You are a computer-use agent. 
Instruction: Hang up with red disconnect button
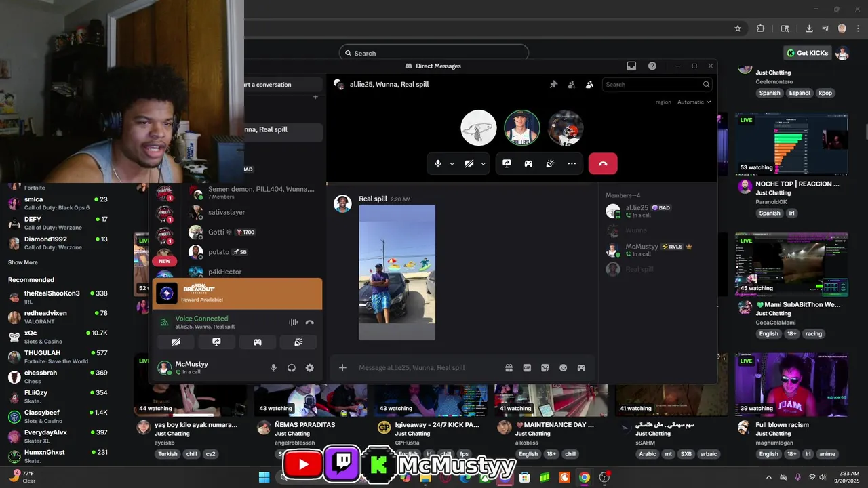(x=603, y=163)
